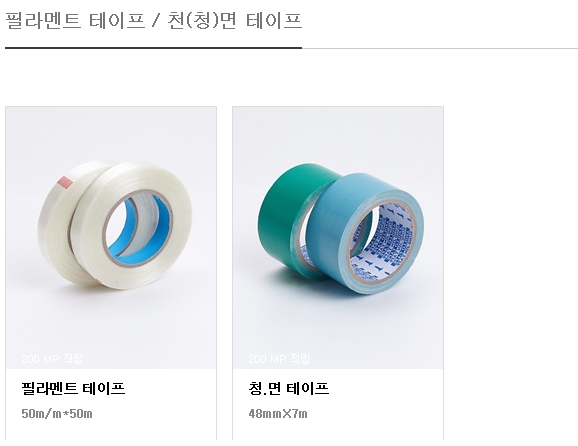Click 200 MP 적립 badge on filament tape
The height and width of the screenshot is (446, 578).
coord(52,359)
